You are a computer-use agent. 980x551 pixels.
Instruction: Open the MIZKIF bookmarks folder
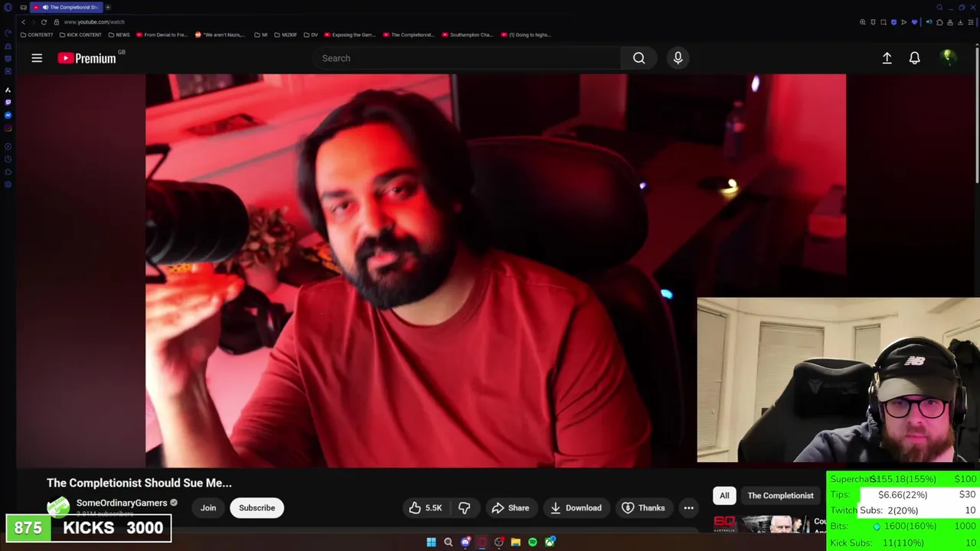[x=285, y=34]
